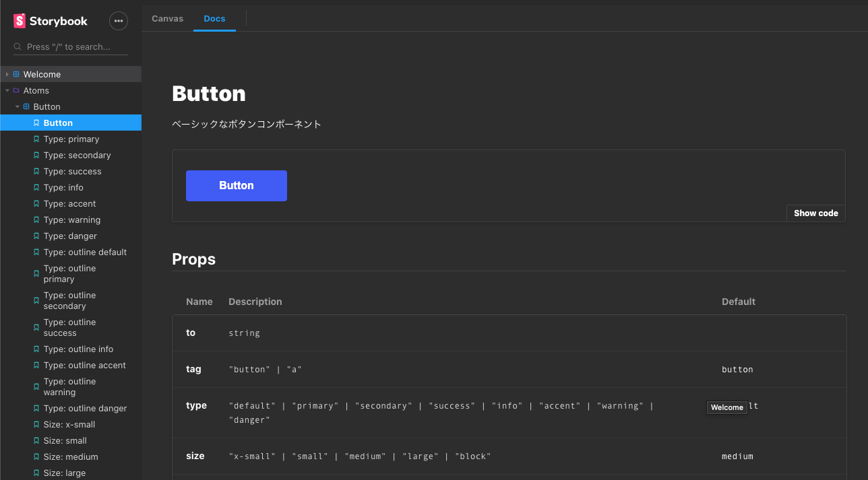Click bookmark icon beside Type: primary
868x480 pixels.
pyautogui.click(x=36, y=139)
